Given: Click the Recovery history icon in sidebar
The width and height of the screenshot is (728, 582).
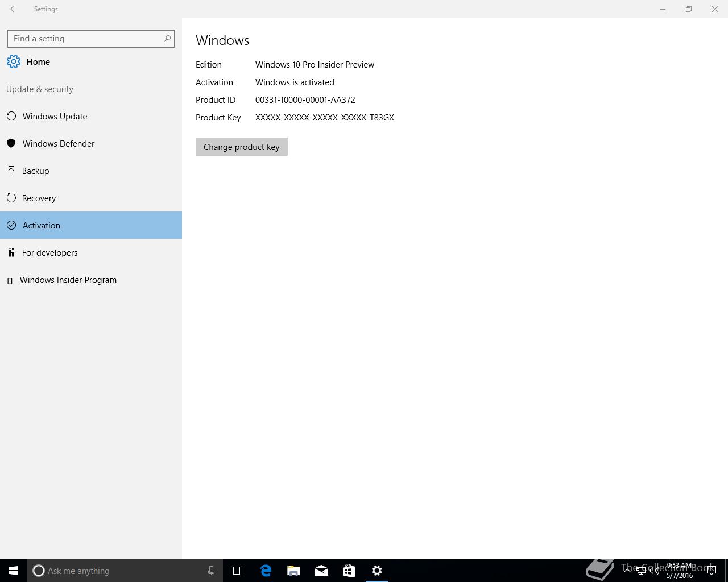Looking at the screenshot, I should click(x=11, y=198).
